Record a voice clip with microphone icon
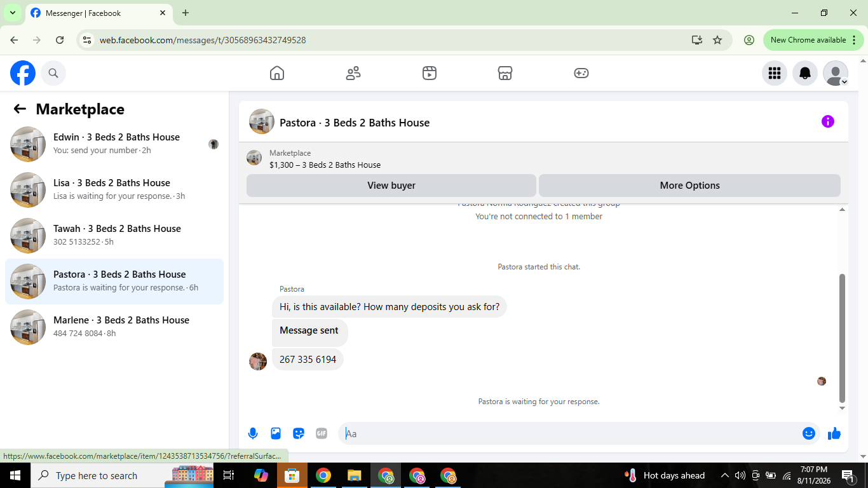The image size is (868, 488). pyautogui.click(x=253, y=433)
